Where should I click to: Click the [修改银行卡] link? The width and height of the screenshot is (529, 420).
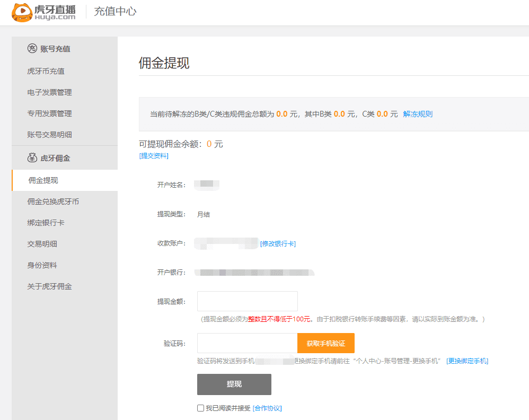click(278, 244)
